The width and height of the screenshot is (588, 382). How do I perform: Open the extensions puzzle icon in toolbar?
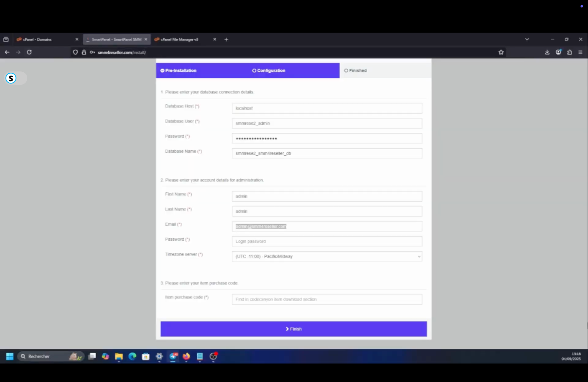coord(569,52)
